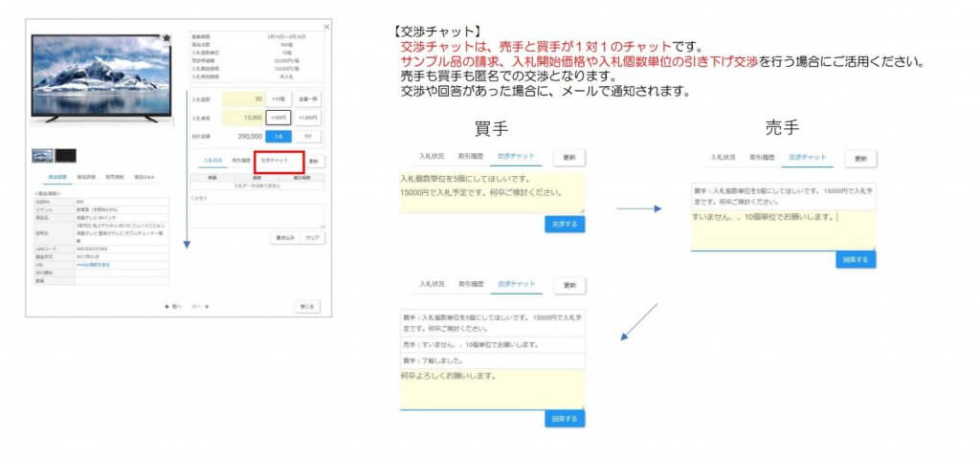Image resolution: width=980 pixels, height=458 pixels.
Task: Click reply box with 何卒よろしくお願いします
Action: tap(492, 389)
